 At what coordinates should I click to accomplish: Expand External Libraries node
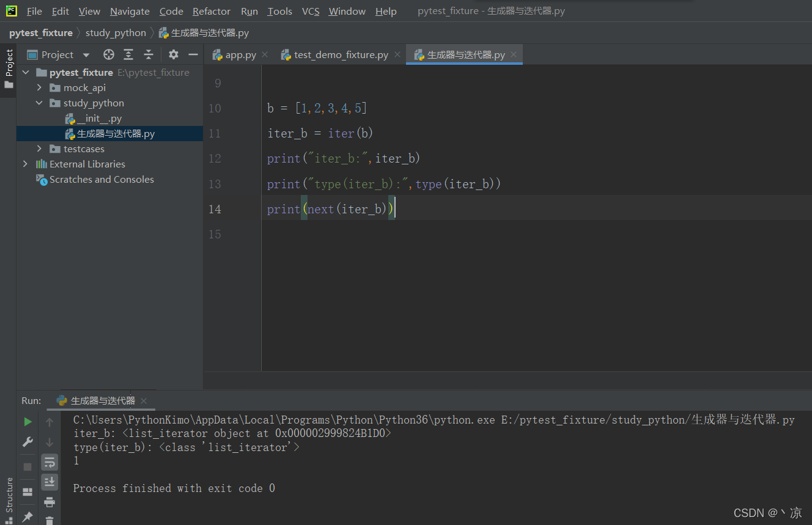coord(25,164)
